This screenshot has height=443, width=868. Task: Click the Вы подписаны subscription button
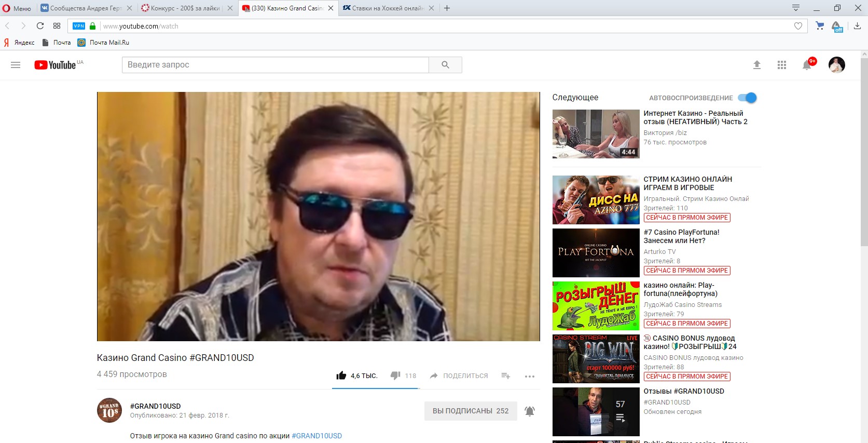(471, 411)
